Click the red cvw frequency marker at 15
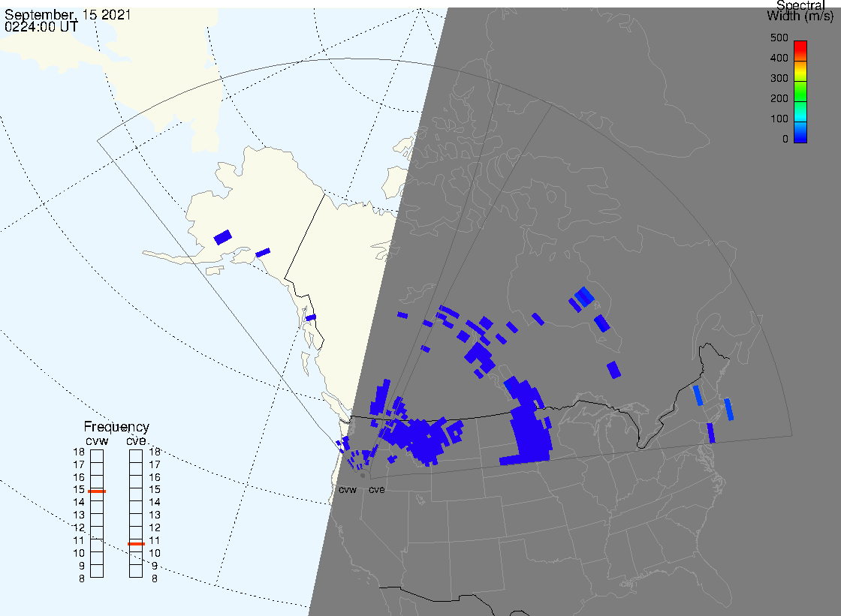The image size is (841, 616). click(x=97, y=491)
